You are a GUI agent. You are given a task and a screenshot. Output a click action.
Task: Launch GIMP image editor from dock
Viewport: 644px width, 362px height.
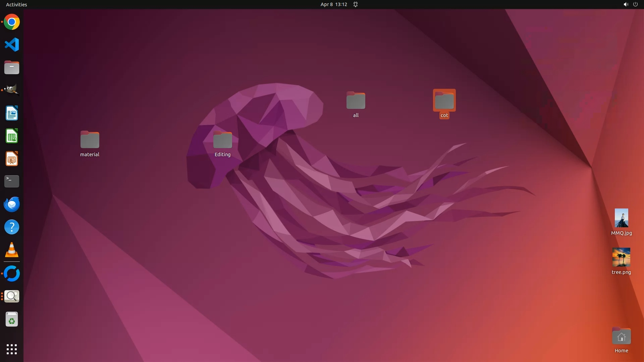[x=12, y=90]
